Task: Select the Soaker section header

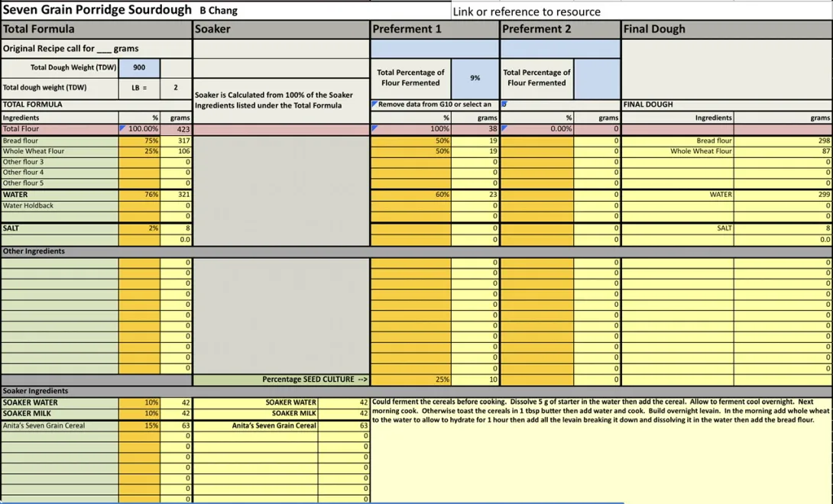Action: [x=280, y=29]
